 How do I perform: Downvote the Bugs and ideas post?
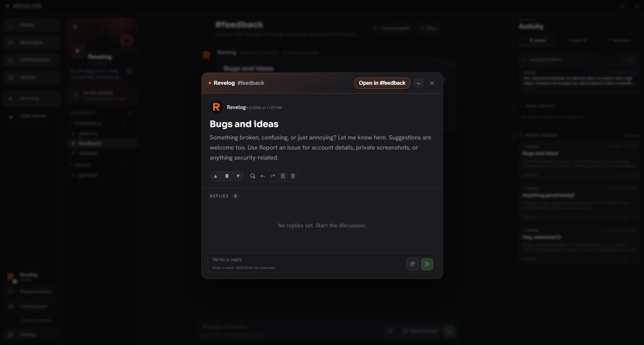coord(238,176)
